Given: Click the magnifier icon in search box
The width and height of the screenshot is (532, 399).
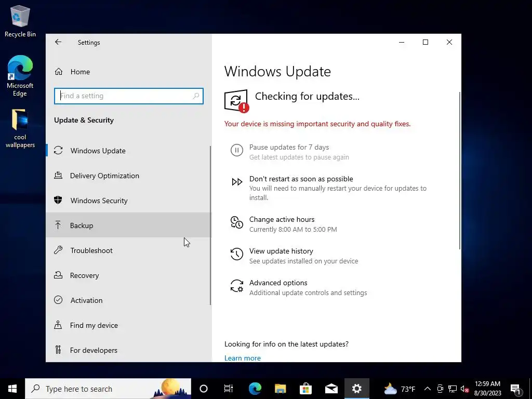Looking at the screenshot, I should click(x=196, y=96).
